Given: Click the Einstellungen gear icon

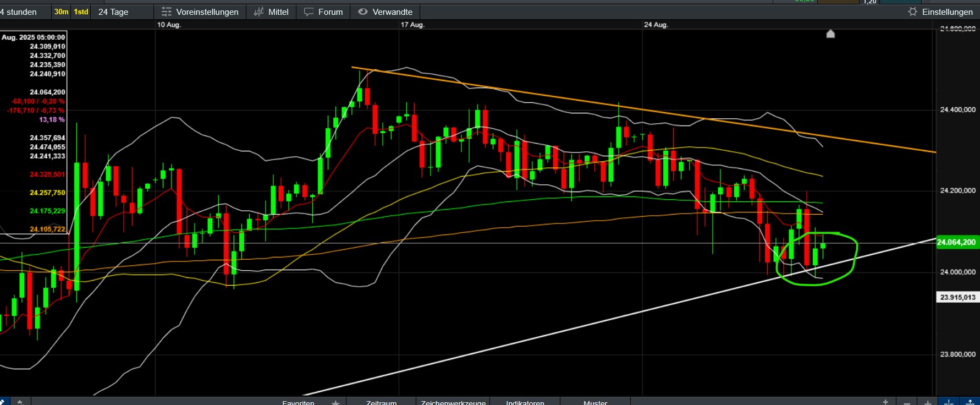Looking at the screenshot, I should coord(913,12).
